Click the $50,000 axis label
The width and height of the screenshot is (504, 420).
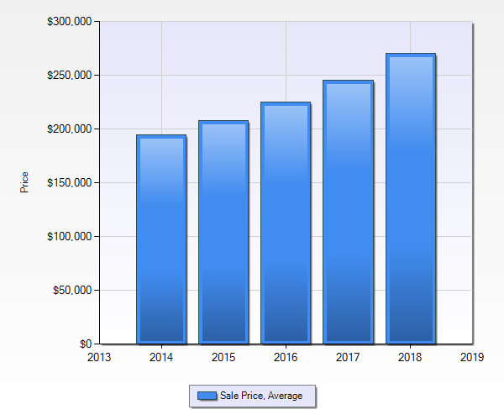coord(72,290)
